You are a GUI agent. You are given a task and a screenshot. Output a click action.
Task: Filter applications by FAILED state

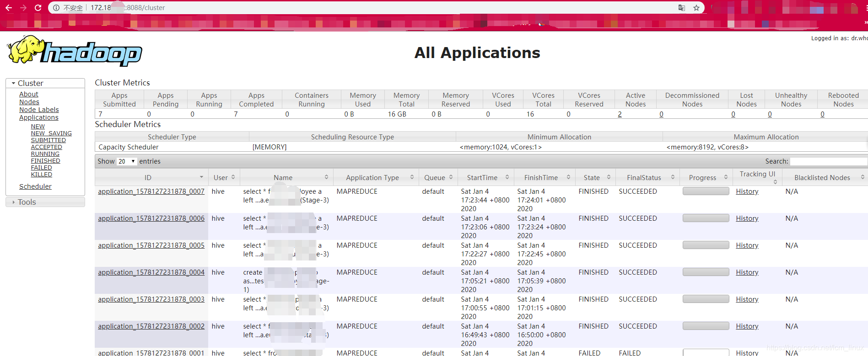pyautogui.click(x=42, y=168)
